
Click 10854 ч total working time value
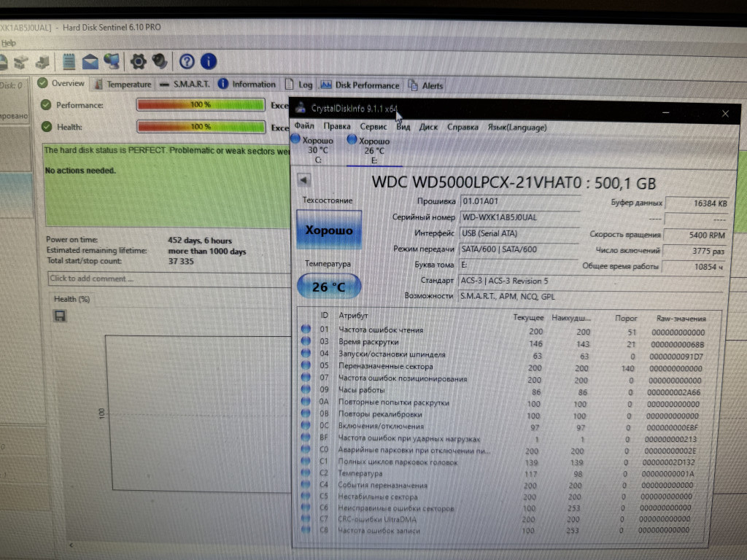point(694,267)
